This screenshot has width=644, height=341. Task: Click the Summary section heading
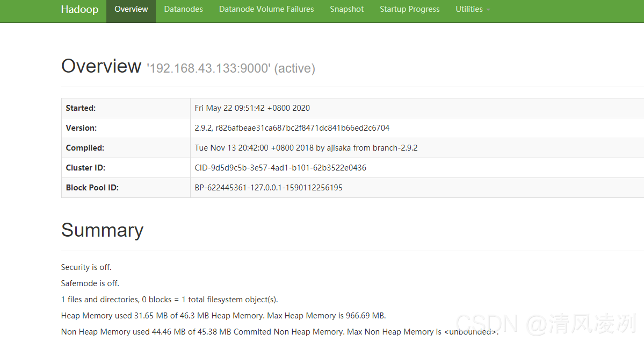102,230
